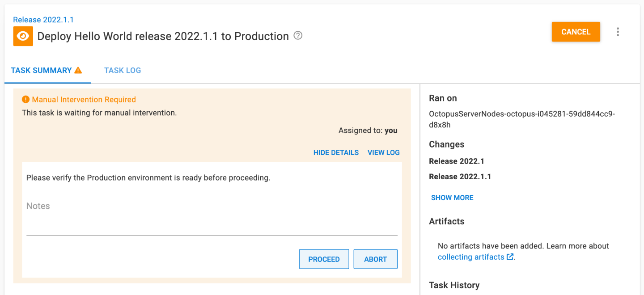Abort the manual intervention step

click(x=375, y=259)
